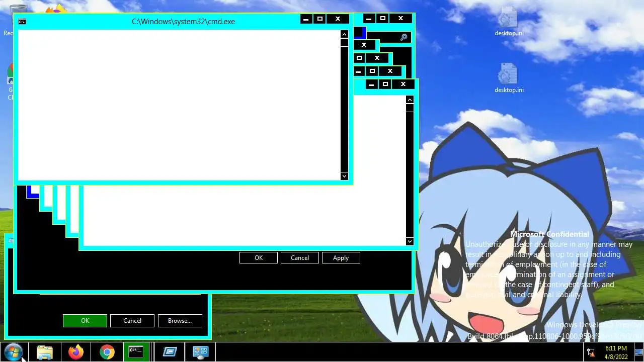This screenshot has width=644, height=362.
Task: Click the network tray icon
Action: [591, 352]
